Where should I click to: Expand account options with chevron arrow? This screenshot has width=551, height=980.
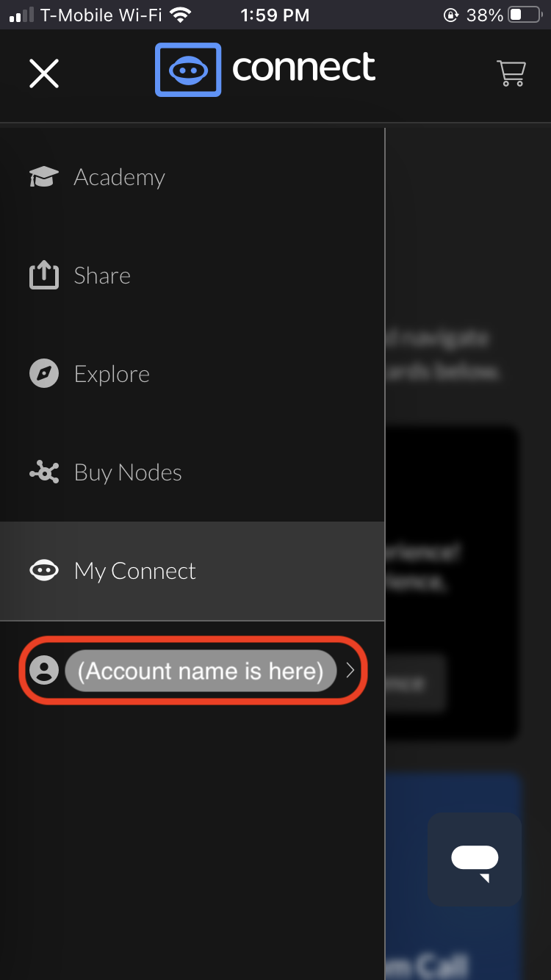click(350, 670)
